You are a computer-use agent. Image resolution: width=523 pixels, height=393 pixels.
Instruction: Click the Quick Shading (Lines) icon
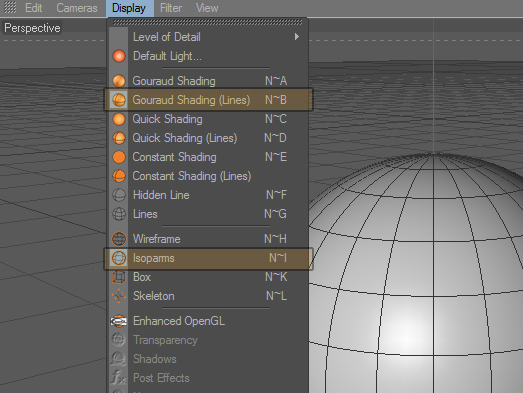tap(119, 138)
